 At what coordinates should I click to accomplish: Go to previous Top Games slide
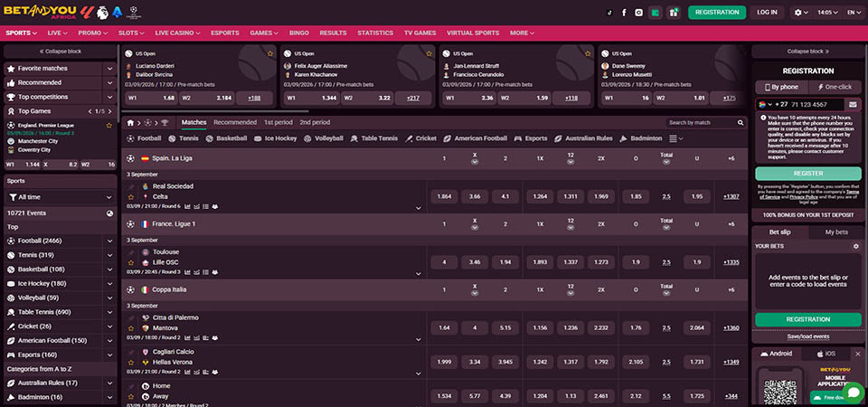(x=90, y=111)
